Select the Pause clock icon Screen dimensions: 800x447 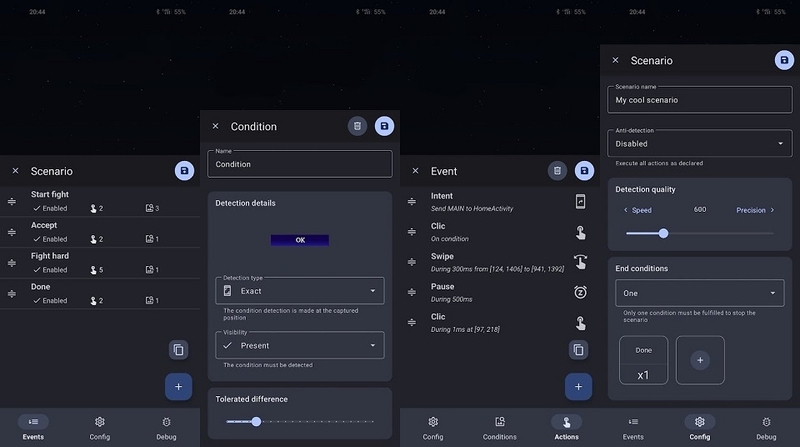[x=580, y=292]
